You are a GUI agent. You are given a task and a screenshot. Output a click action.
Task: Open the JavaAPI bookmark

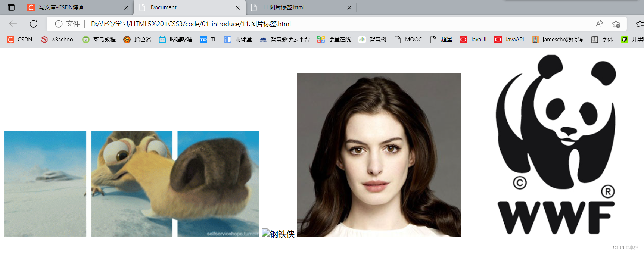click(x=509, y=40)
